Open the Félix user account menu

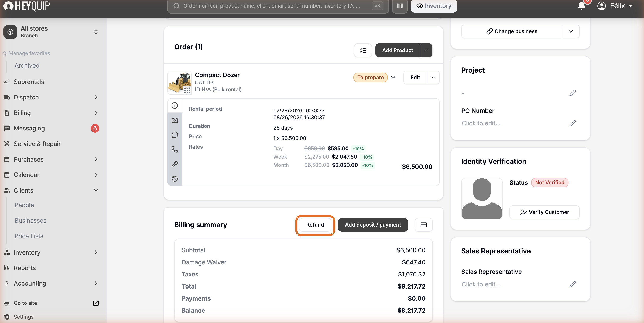coord(615,6)
